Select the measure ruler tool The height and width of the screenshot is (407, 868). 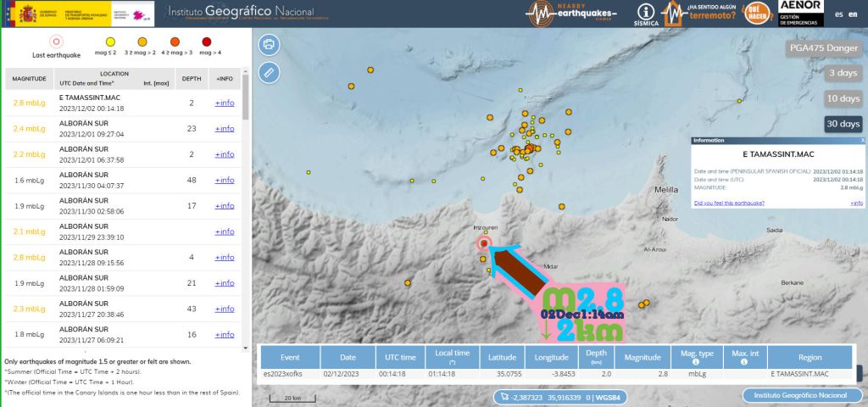point(269,72)
